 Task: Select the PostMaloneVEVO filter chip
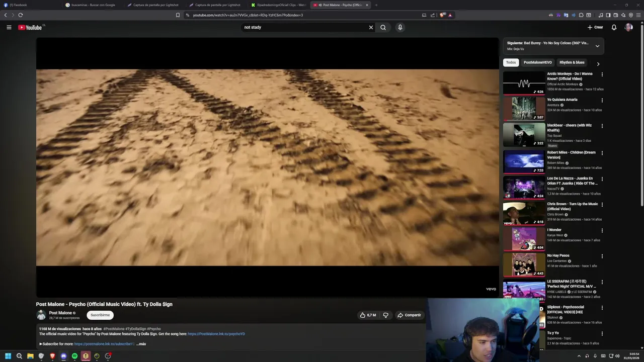coord(537,62)
